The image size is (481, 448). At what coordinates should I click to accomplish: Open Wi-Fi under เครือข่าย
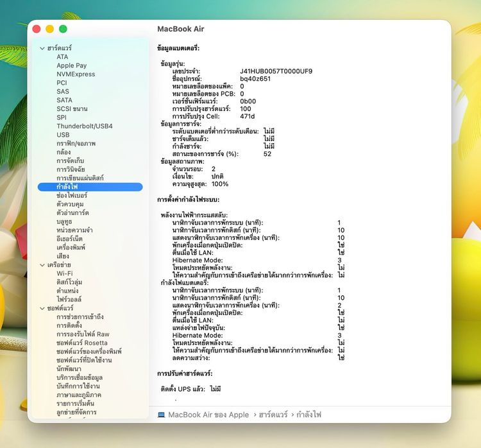coord(64,273)
